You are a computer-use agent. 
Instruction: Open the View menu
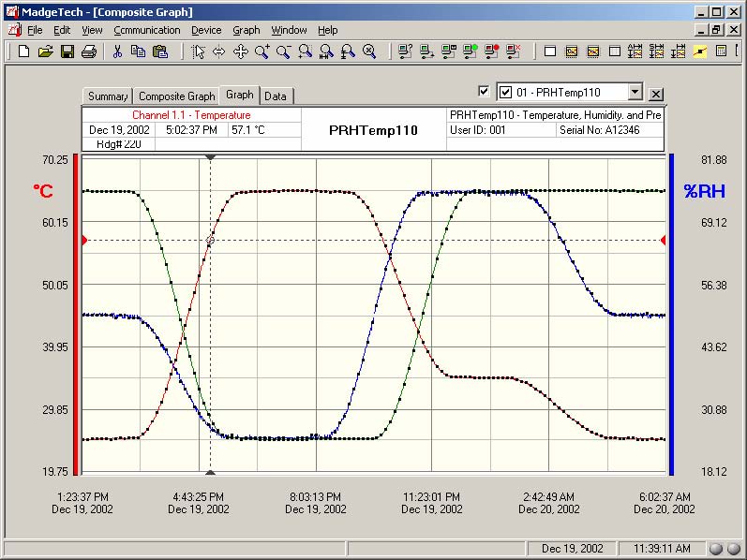[x=92, y=30]
